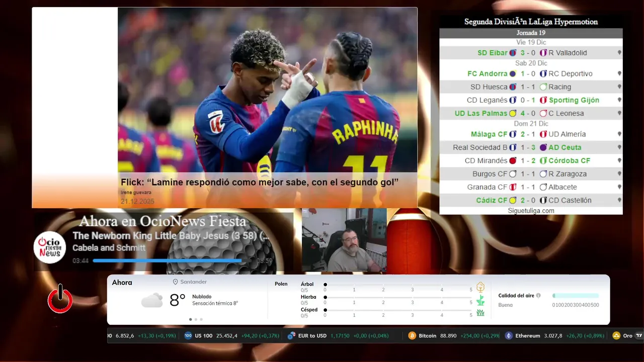Select second weather widget page dot
Screen dimensions: 644x362
pos(196,319)
